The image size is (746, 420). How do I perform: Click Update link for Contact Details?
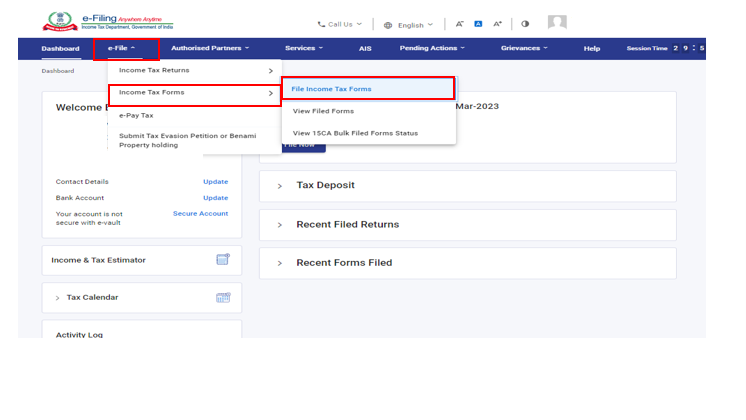(x=215, y=182)
